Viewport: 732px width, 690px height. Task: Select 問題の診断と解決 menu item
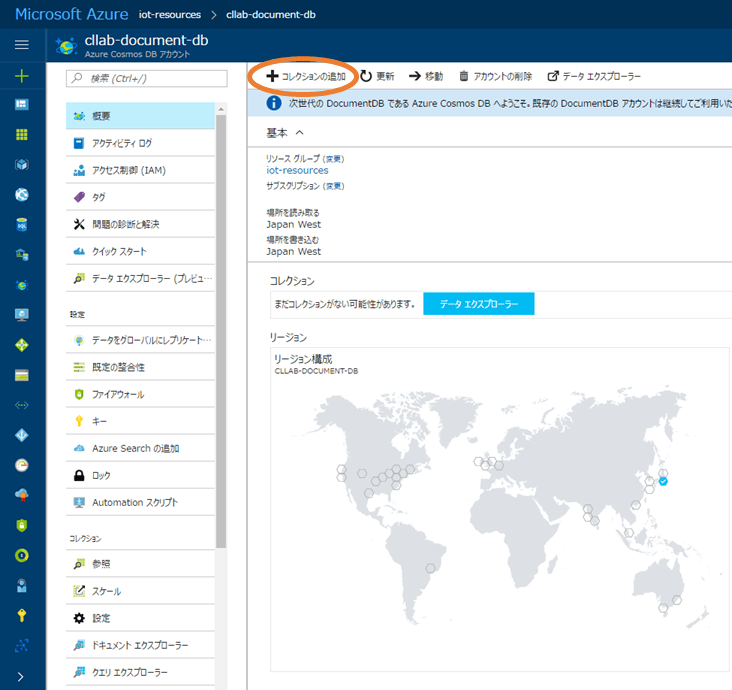(140, 224)
